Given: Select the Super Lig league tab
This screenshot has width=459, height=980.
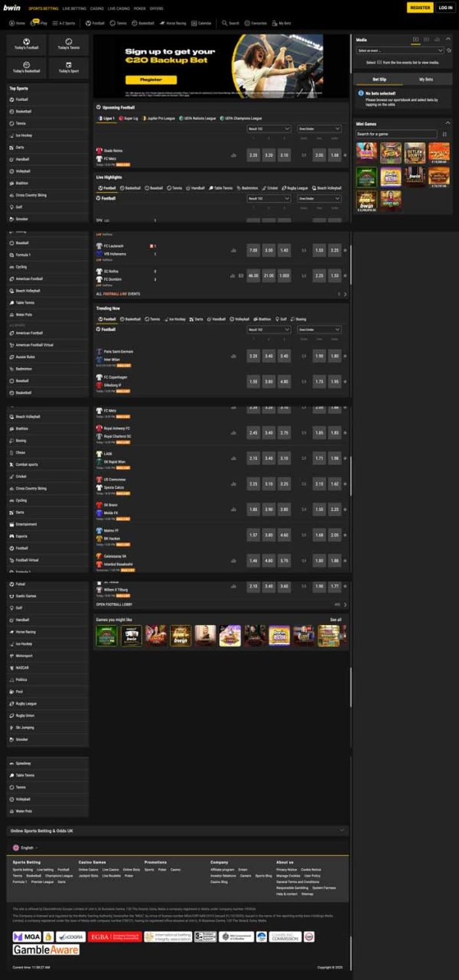Looking at the screenshot, I should click(x=129, y=119).
